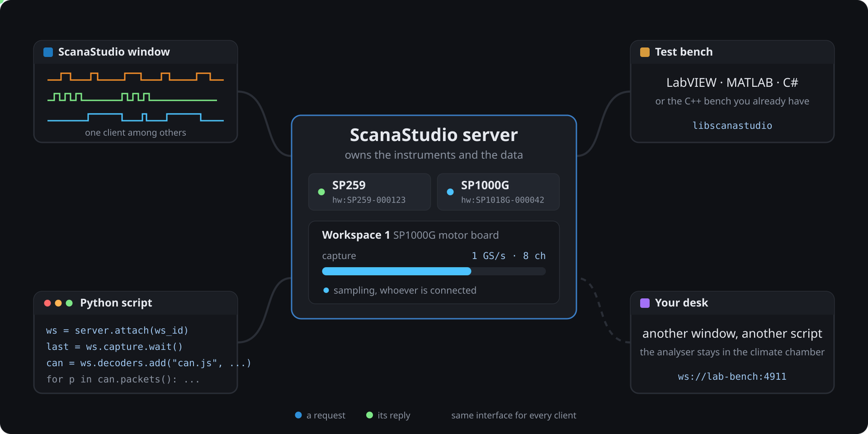The image size is (868, 434).
Task: Click 'owns the instruments and the data' subtitle
Action: [x=434, y=155]
